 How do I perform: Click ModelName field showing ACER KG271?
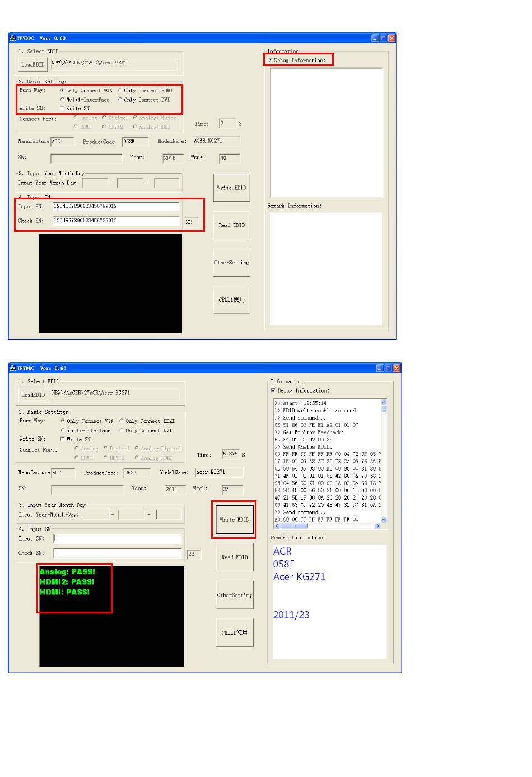[216, 141]
